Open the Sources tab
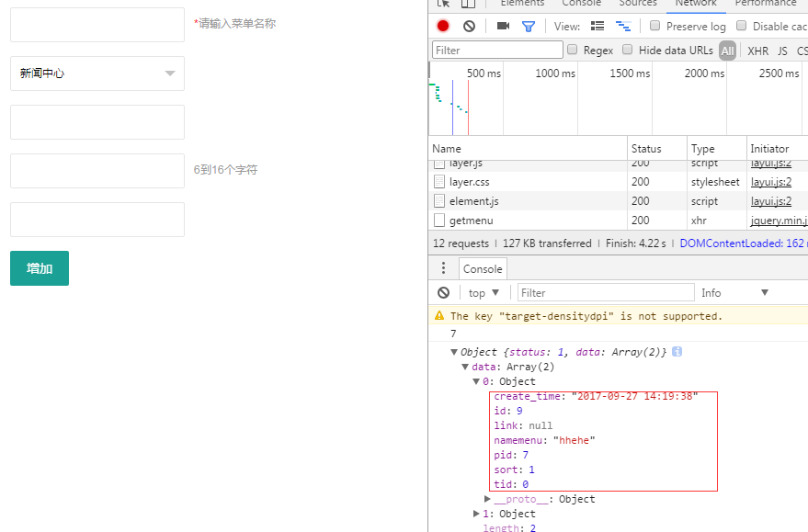Screen dimensions: 808x532 pos(638,4)
